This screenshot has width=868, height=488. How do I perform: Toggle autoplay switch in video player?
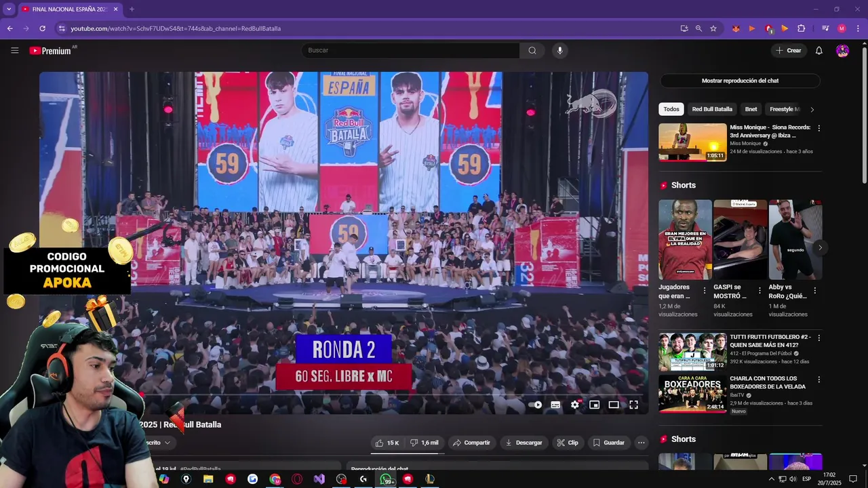536,405
